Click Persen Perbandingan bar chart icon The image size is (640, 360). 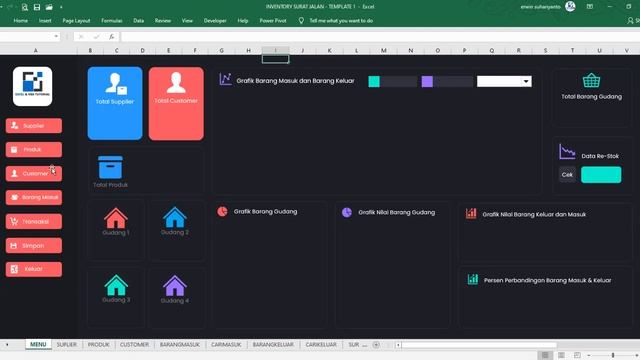473,280
